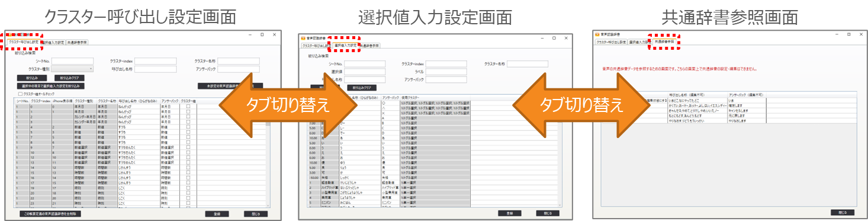Click the app icon in the left window's title bar
The width and height of the screenshot is (868, 221).
[x=10, y=34]
